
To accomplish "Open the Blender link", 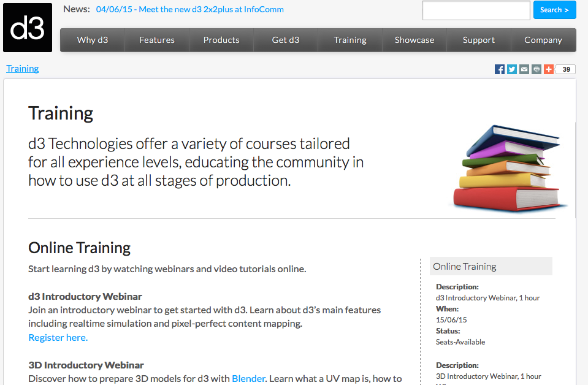I will (x=248, y=379).
